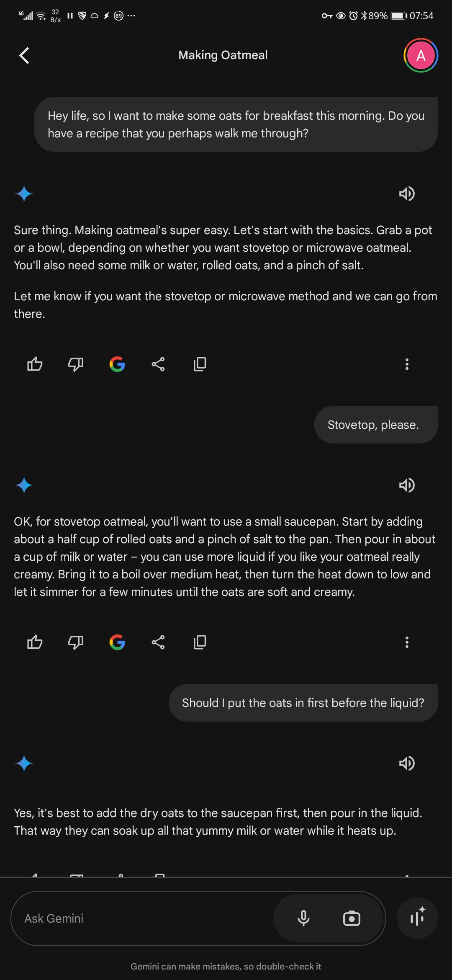
Task: Share the first Gemini response
Action: point(158,364)
